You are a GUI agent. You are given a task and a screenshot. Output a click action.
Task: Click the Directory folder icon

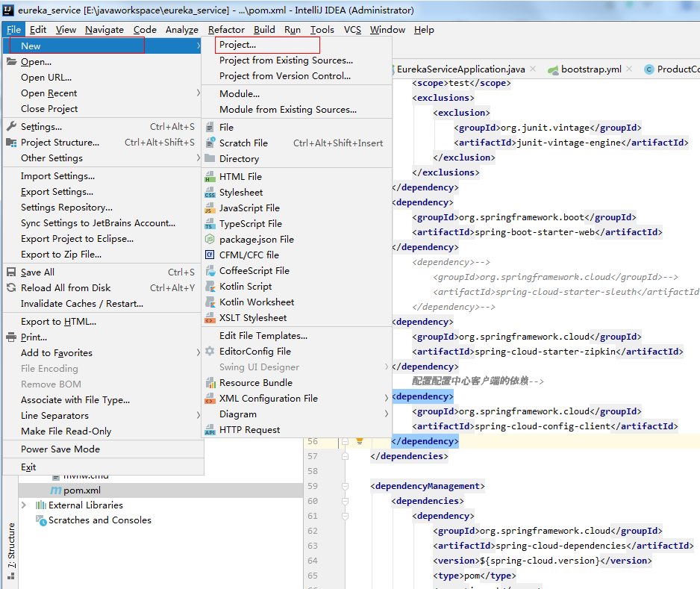tap(210, 158)
